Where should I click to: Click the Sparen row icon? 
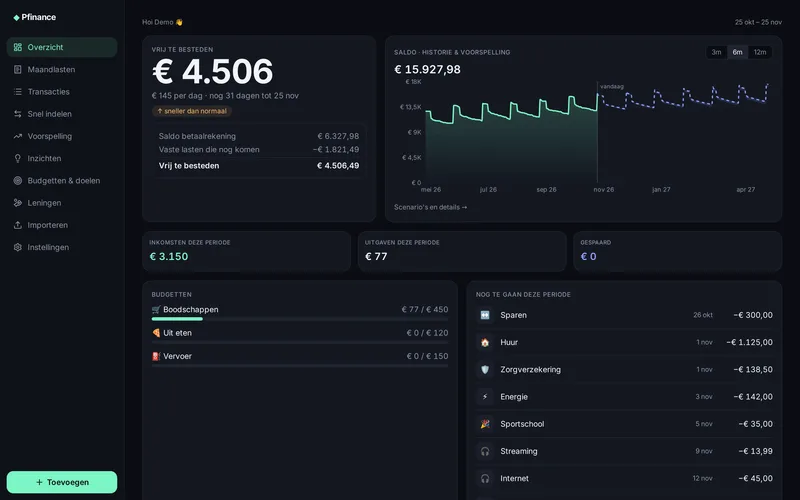tap(485, 315)
